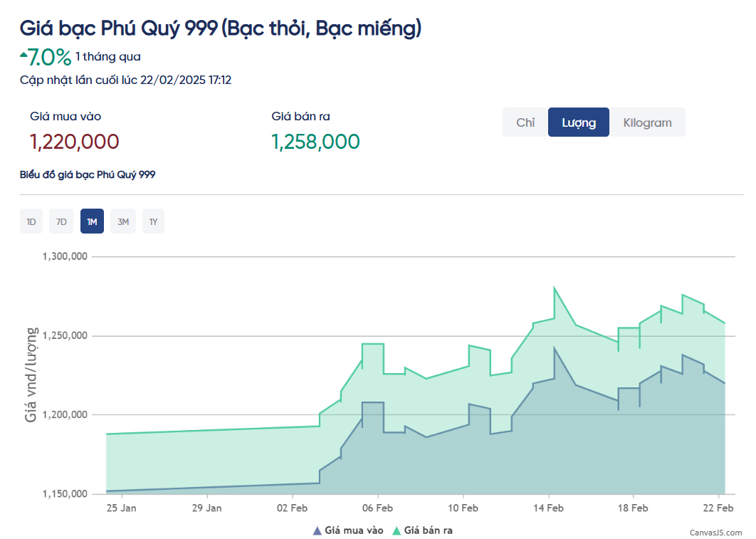756x539 pixels.
Task: Click the sell price value 1,258,000
Action: point(315,142)
